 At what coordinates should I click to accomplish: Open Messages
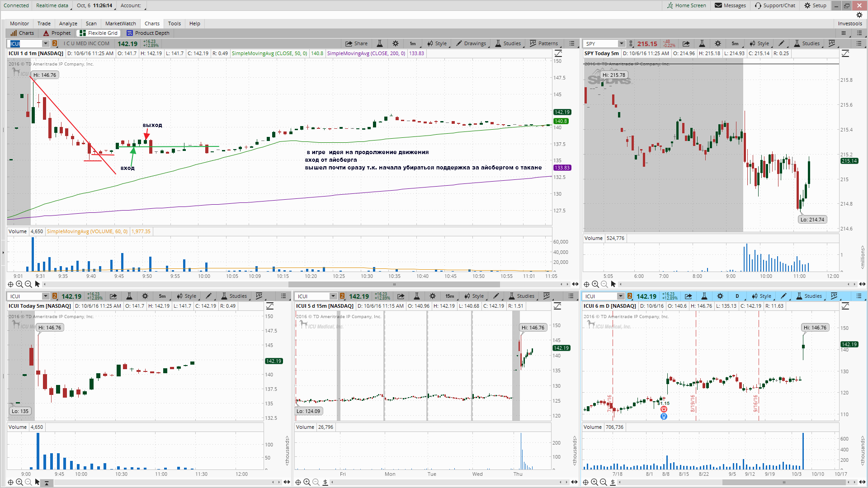point(730,5)
